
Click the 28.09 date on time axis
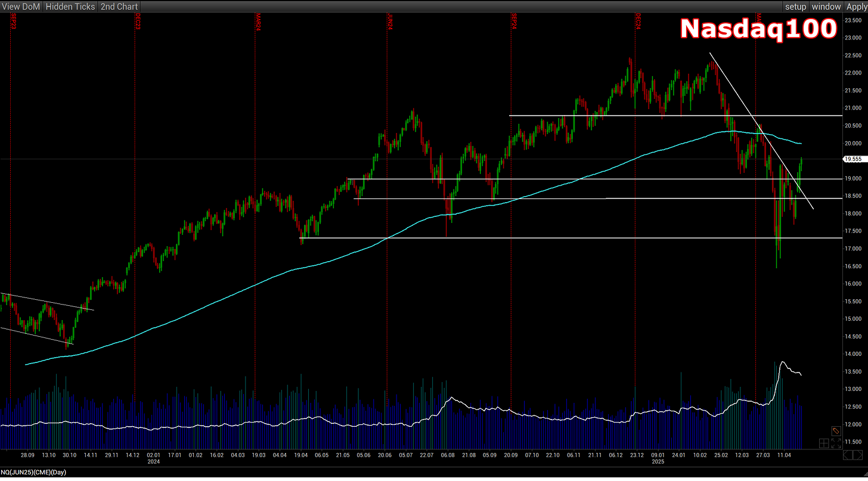(x=27, y=455)
